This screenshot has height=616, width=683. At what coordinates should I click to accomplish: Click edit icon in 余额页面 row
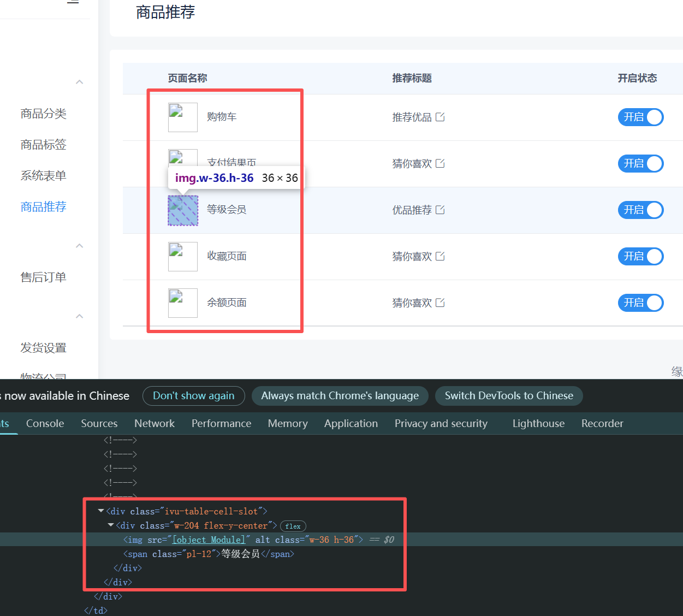coord(440,303)
